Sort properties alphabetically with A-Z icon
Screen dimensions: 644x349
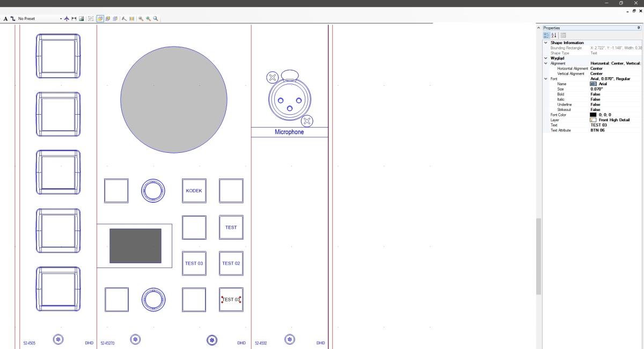click(x=553, y=35)
